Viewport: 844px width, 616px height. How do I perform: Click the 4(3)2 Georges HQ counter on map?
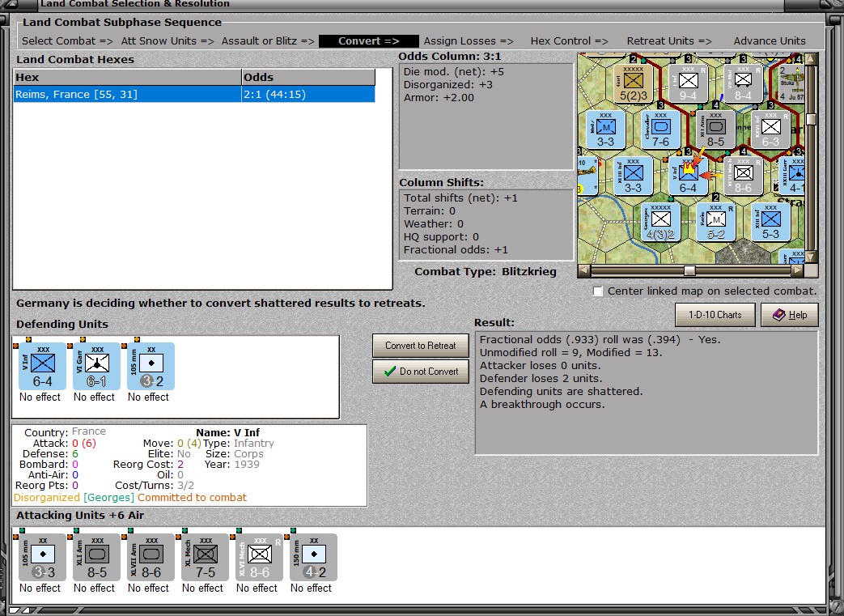(x=660, y=222)
